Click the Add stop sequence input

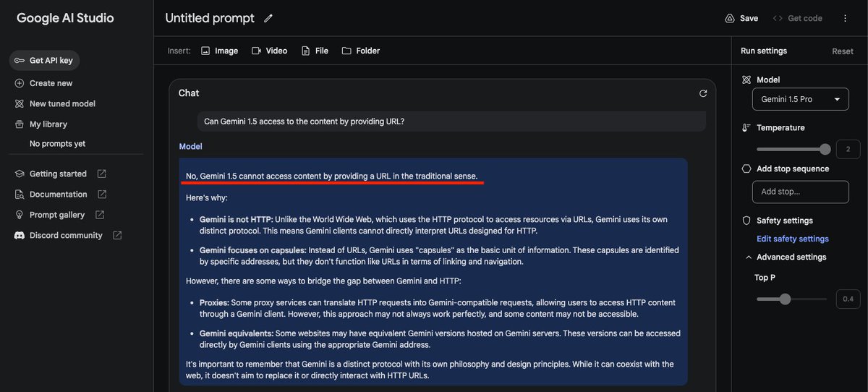coord(801,192)
